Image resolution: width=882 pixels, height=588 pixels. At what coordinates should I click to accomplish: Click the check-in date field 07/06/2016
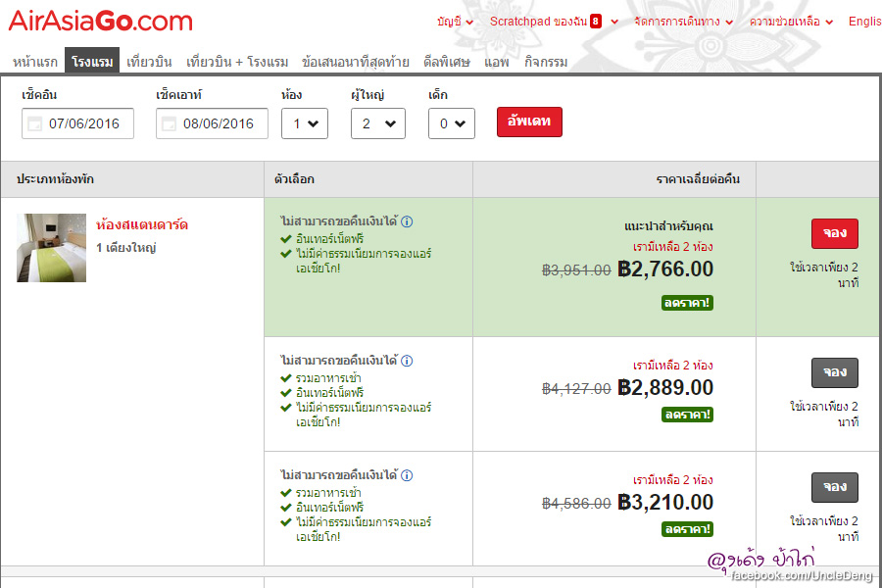pyautogui.click(x=84, y=123)
